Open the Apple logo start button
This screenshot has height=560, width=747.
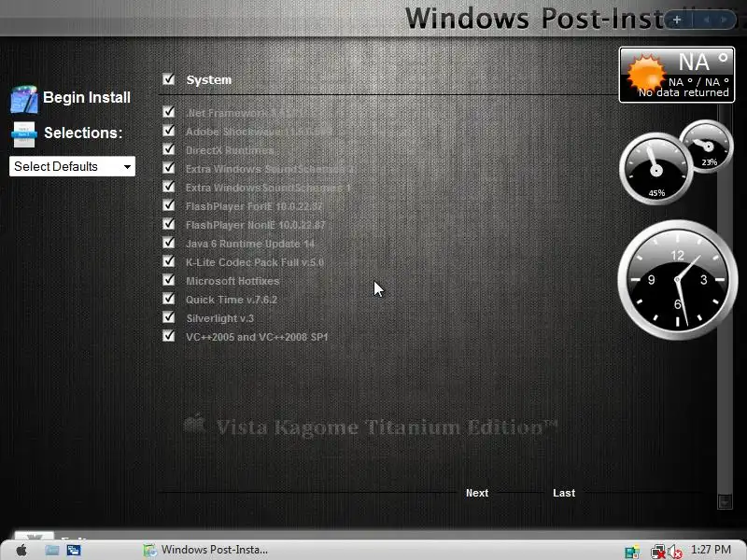coord(21,551)
